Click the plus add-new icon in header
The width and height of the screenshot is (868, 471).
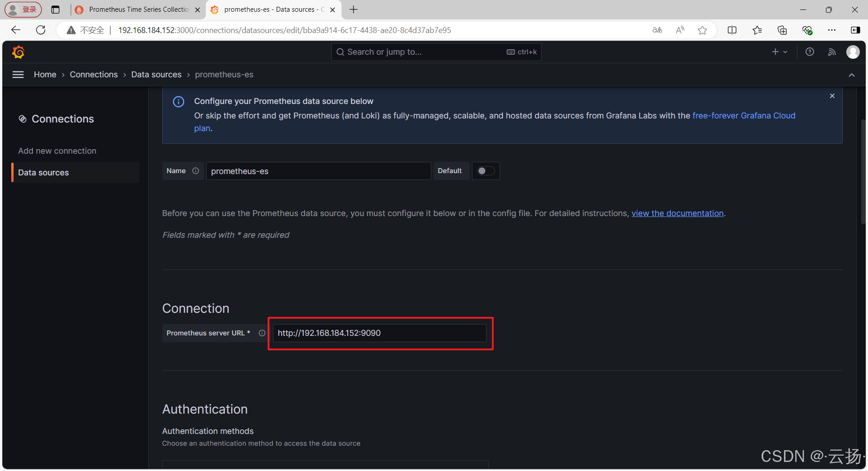(x=779, y=52)
